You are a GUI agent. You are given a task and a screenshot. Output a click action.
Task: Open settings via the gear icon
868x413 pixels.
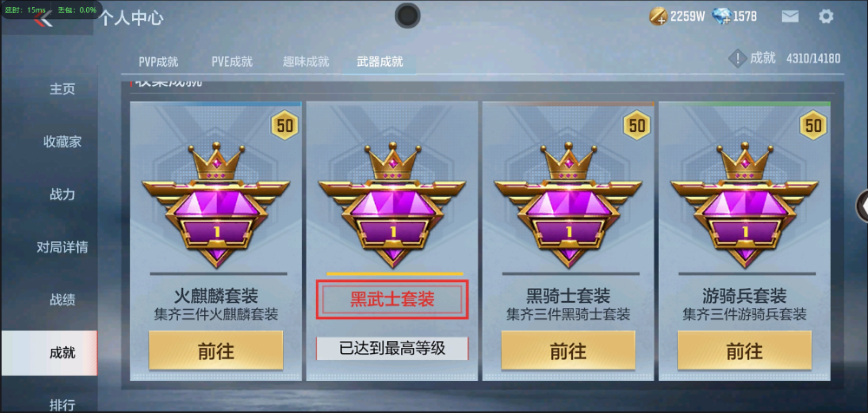(826, 16)
